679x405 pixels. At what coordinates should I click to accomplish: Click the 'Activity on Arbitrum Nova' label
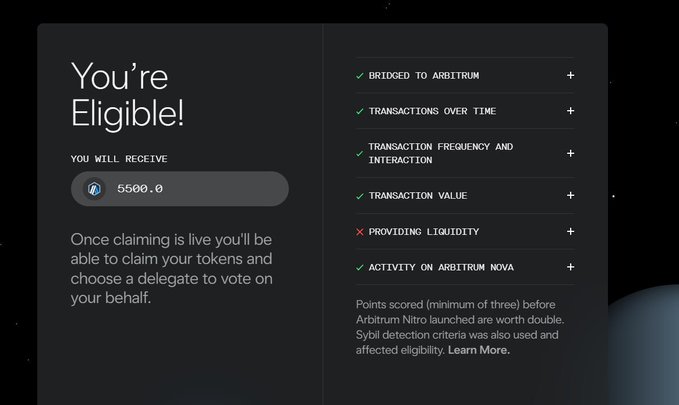point(441,267)
